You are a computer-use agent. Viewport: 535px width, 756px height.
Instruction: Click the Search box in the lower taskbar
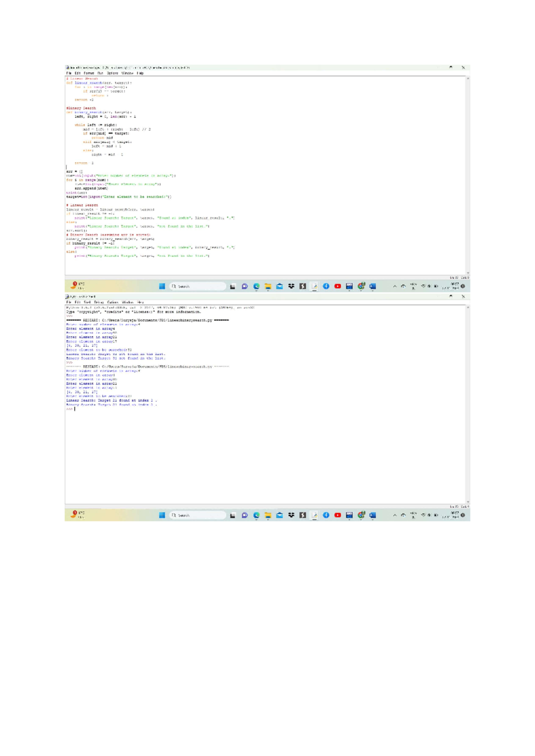[198, 515]
